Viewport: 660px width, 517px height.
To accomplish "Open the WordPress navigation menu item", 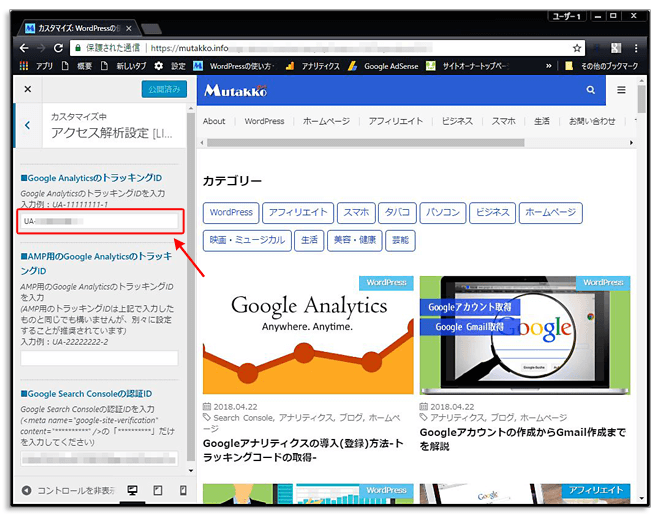I will pos(264,121).
